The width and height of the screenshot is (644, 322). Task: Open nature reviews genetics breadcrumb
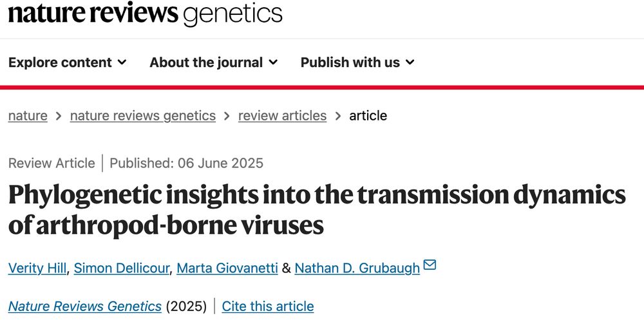(142, 116)
